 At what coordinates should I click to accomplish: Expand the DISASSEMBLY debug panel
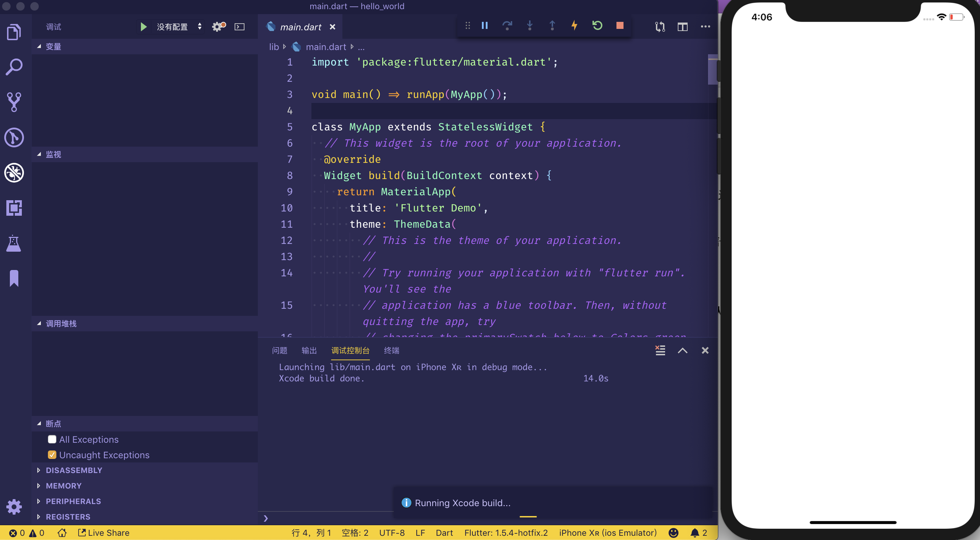38,470
